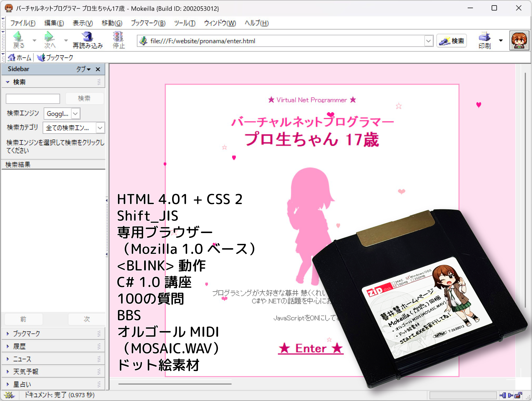Click the Enter link on the page
This screenshot has height=401, width=532.
point(311,348)
